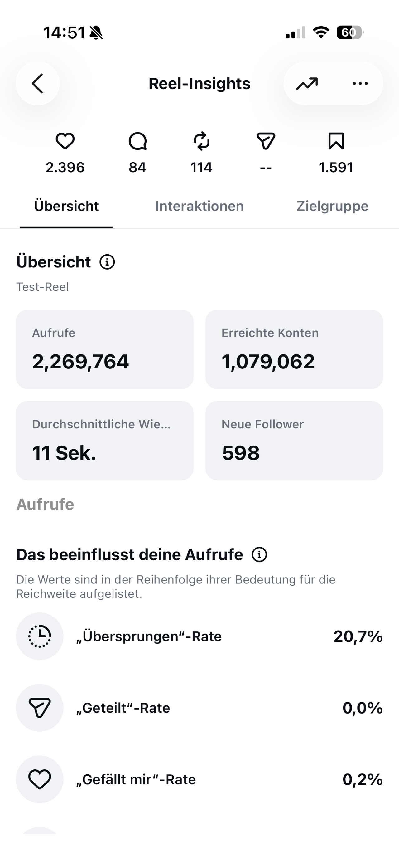Tap the heart likes icon showing 2.396

[65, 141]
